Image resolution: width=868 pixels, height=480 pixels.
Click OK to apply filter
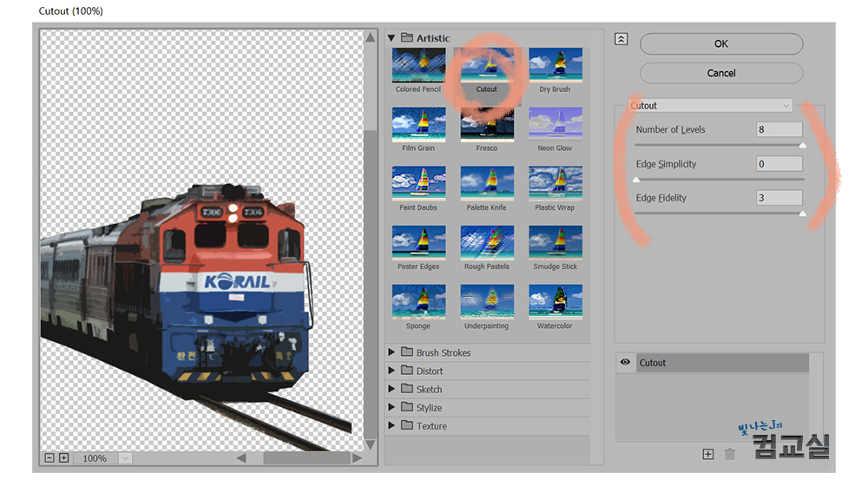[720, 43]
